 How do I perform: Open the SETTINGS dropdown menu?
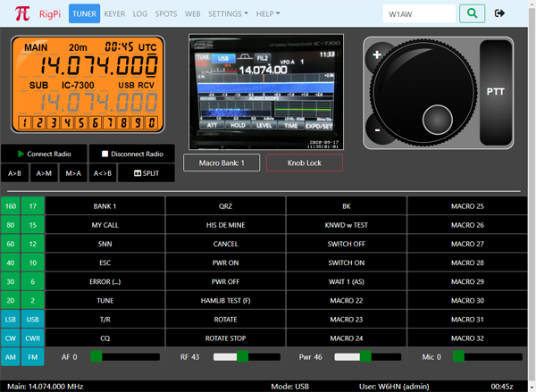tap(228, 13)
